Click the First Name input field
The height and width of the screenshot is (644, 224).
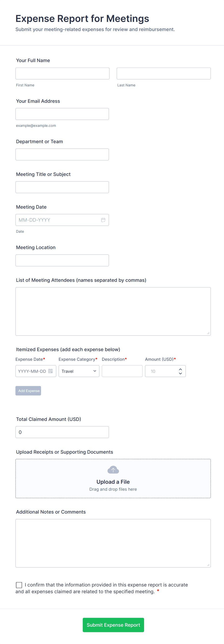point(62,73)
